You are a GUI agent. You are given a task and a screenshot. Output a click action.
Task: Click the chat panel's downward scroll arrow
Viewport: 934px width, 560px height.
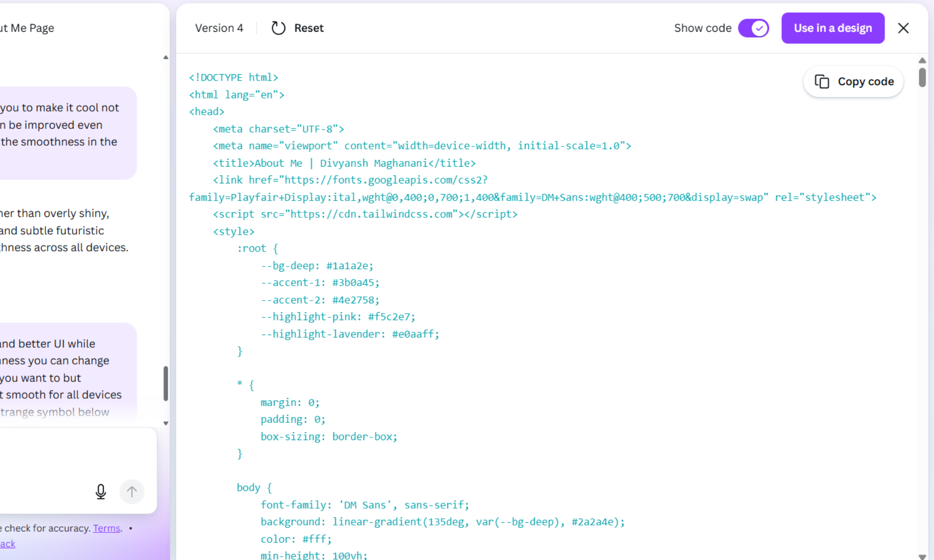pyautogui.click(x=166, y=424)
